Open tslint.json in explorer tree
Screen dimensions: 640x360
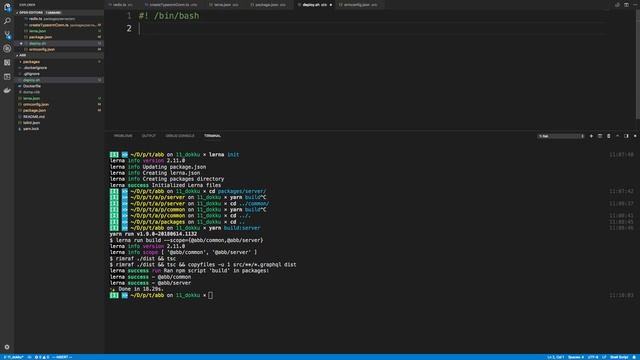coord(59,123)
